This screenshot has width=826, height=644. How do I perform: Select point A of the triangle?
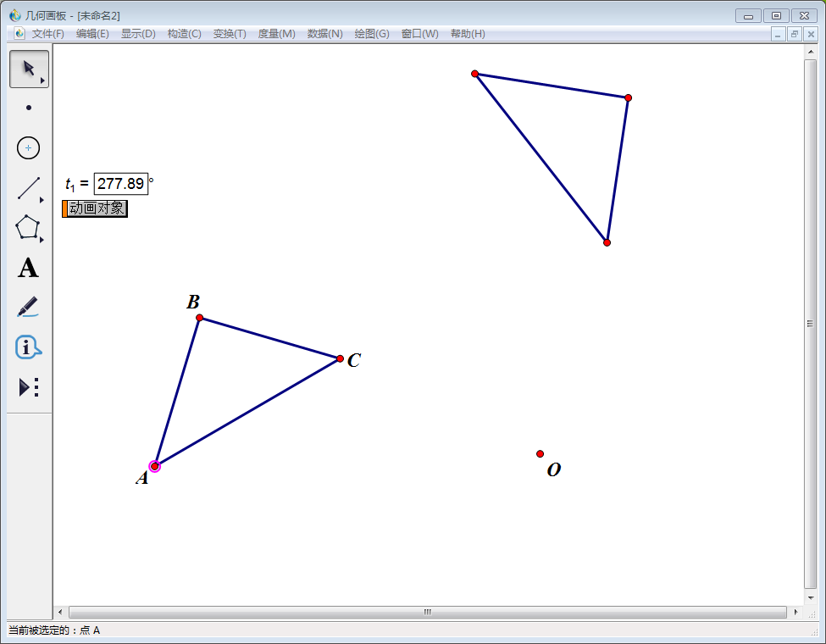coord(154,466)
